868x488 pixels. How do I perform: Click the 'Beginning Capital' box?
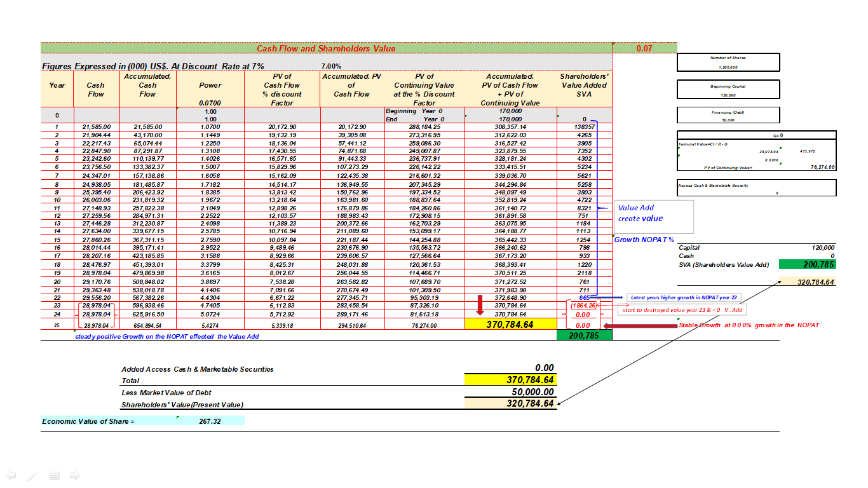[x=728, y=90]
